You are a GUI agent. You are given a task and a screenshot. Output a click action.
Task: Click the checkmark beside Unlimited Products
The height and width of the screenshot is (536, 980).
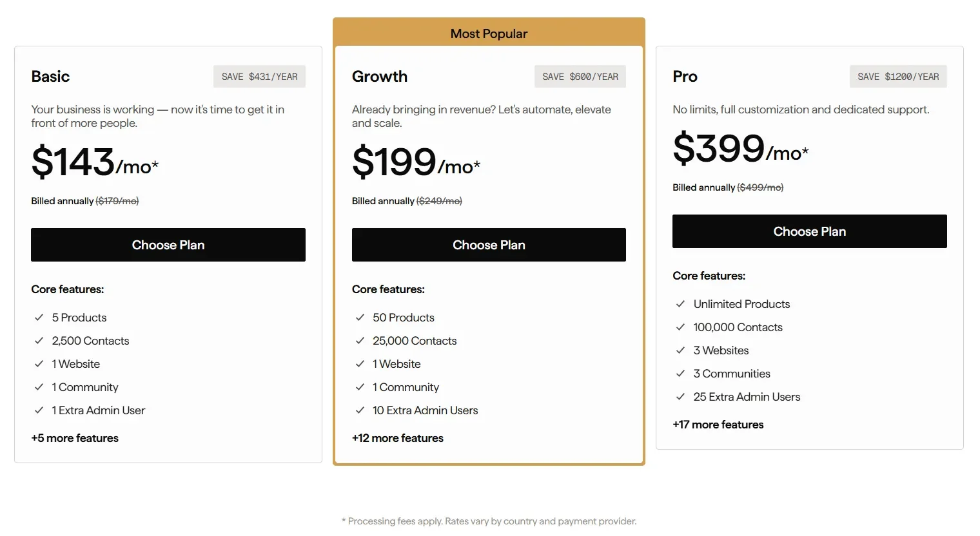coord(681,303)
